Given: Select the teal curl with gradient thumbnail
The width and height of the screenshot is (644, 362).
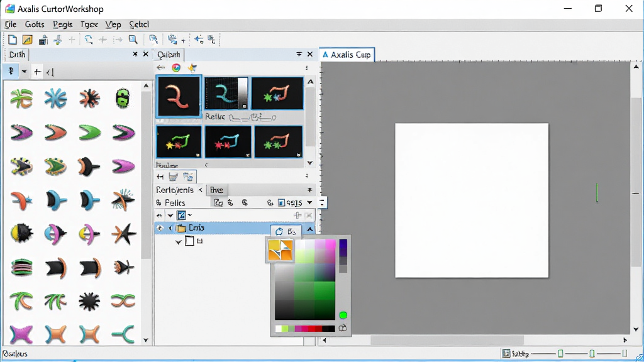Looking at the screenshot, I should [x=226, y=93].
